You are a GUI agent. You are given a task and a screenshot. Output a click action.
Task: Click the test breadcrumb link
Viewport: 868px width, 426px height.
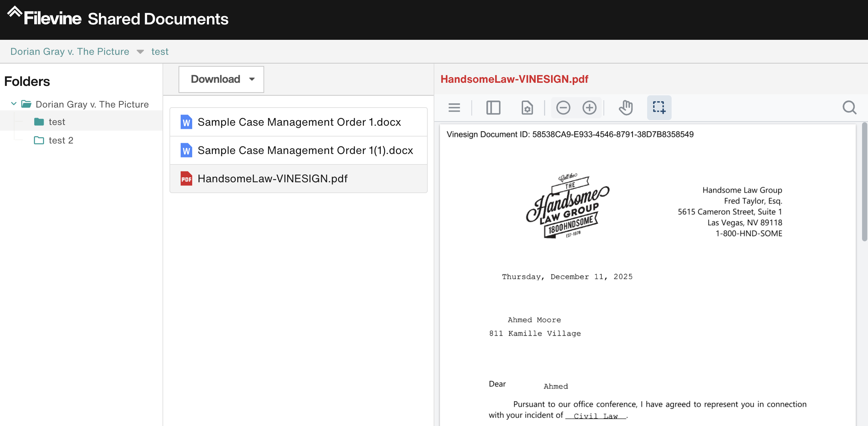pos(160,52)
